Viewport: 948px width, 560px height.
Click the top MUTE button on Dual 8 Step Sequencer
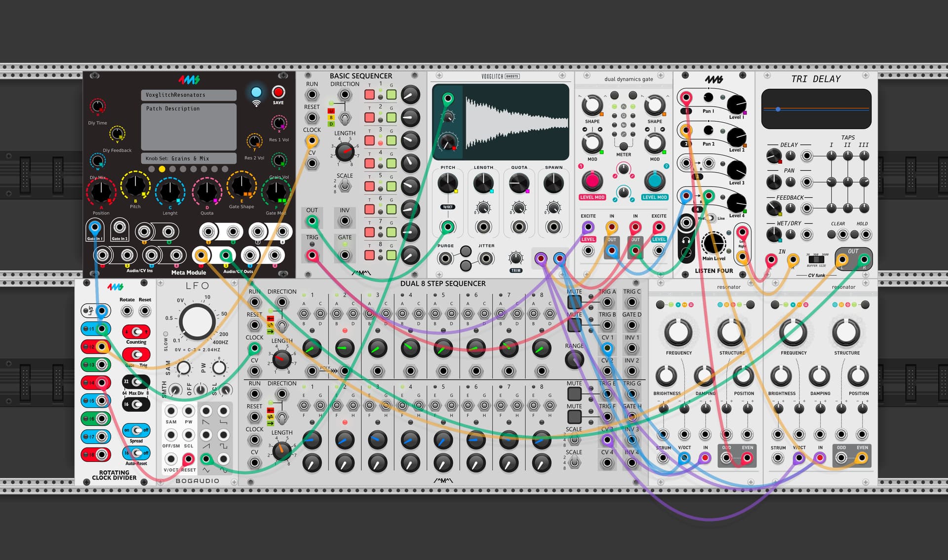coord(574,301)
